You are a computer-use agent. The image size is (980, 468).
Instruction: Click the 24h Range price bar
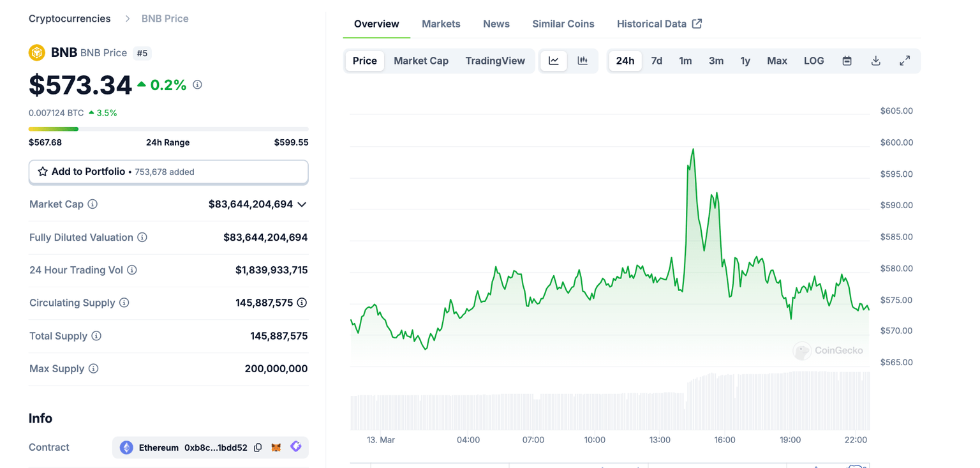click(168, 129)
